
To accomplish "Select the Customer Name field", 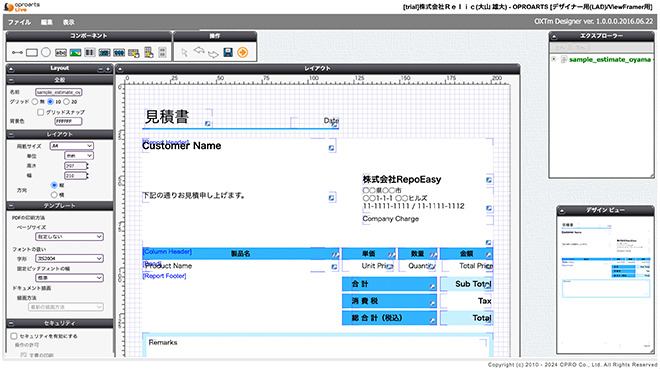I will click(x=181, y=146).
